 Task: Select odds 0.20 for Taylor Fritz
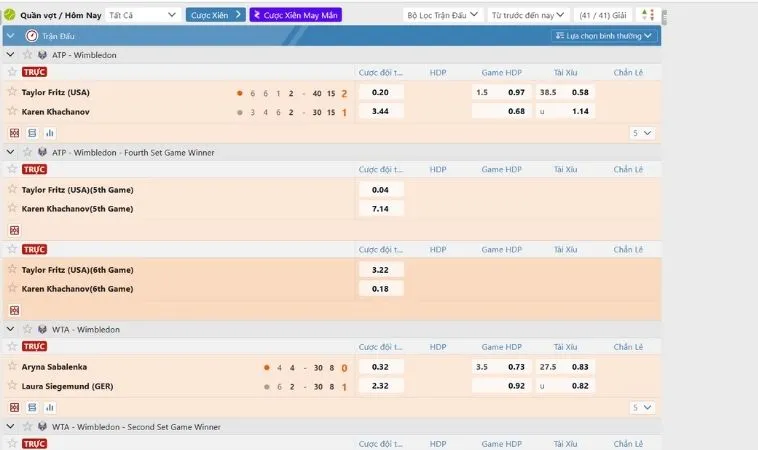coord(380,93)
